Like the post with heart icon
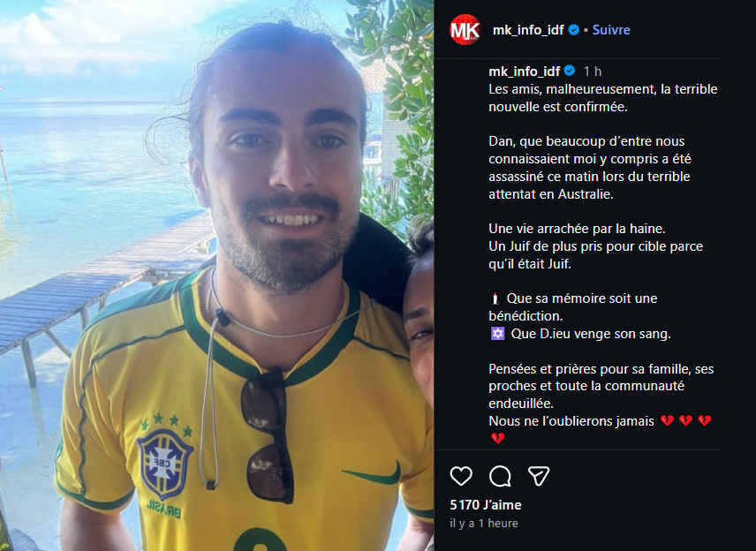This screenshot has height=551, width=756. [x=461, y=476]
